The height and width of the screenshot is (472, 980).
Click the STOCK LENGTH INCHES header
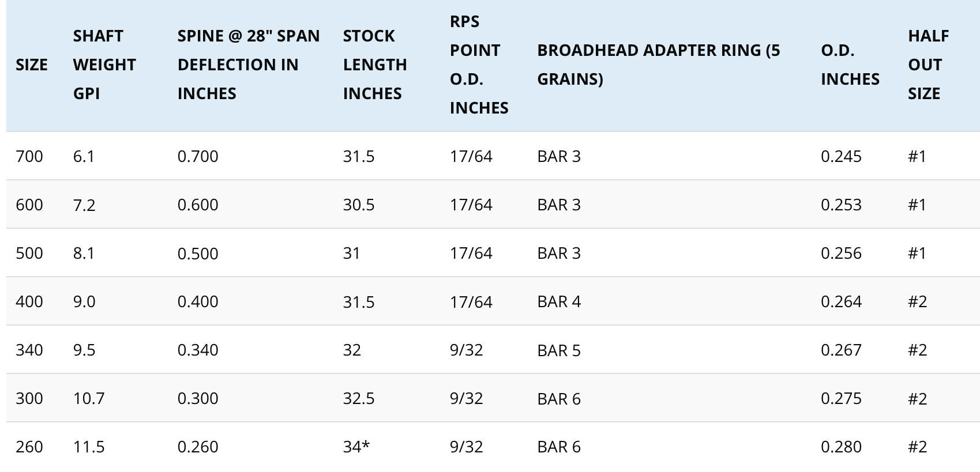click(x=375, y=65)
